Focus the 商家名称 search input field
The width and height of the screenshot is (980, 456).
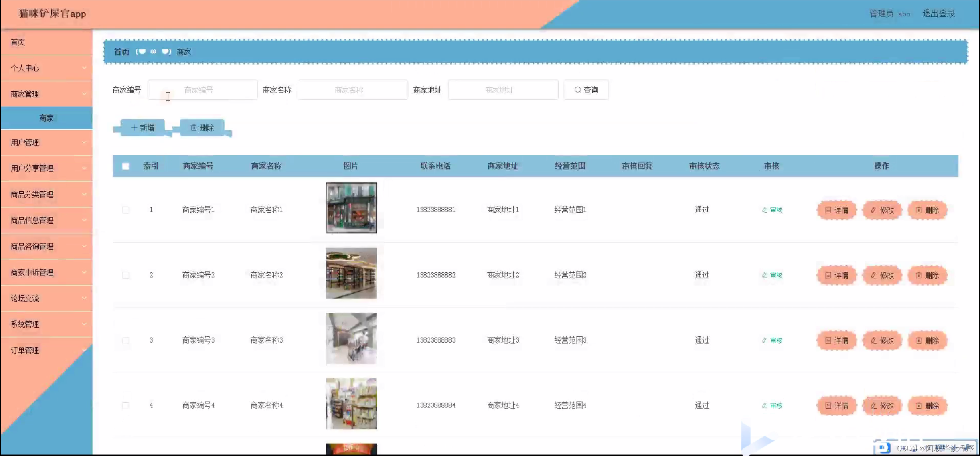click(352, 90)
